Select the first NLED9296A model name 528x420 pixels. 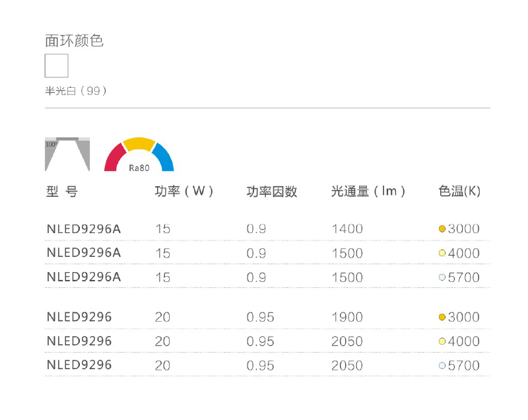(x=84, y=229)
